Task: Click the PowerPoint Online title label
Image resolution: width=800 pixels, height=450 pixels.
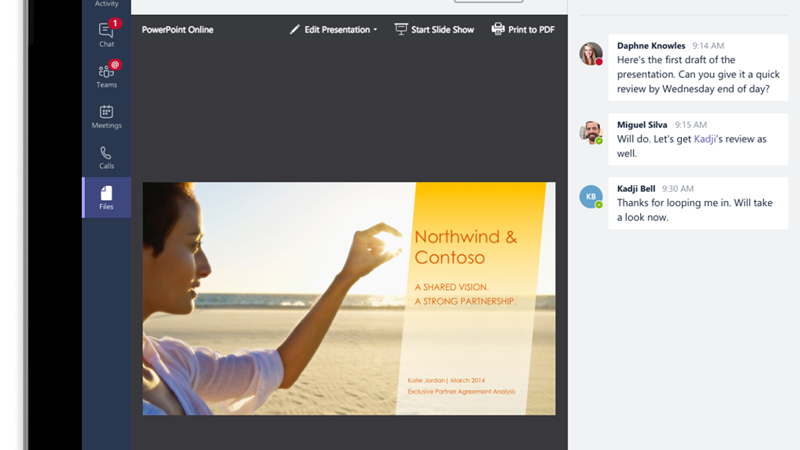Action: click(178, 30)
